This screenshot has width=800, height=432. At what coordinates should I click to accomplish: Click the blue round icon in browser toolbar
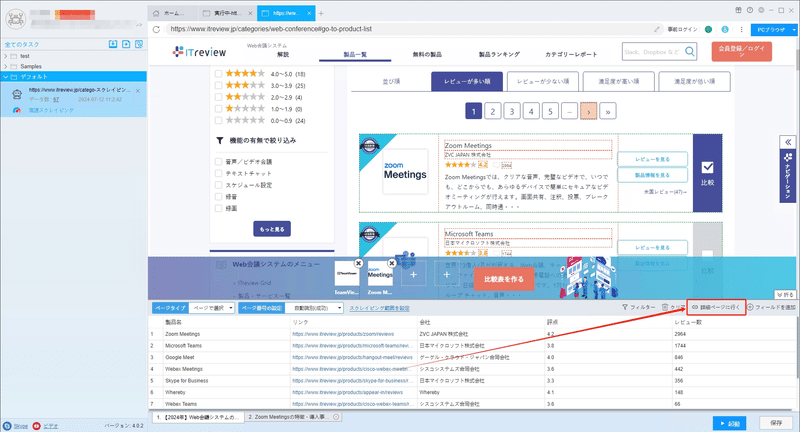(x=724, y=29)
